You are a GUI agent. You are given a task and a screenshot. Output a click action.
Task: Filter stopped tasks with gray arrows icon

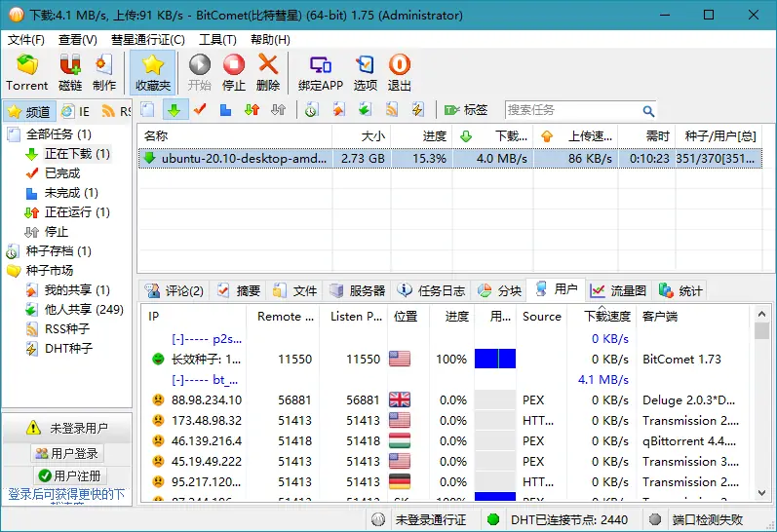point(278,109)
